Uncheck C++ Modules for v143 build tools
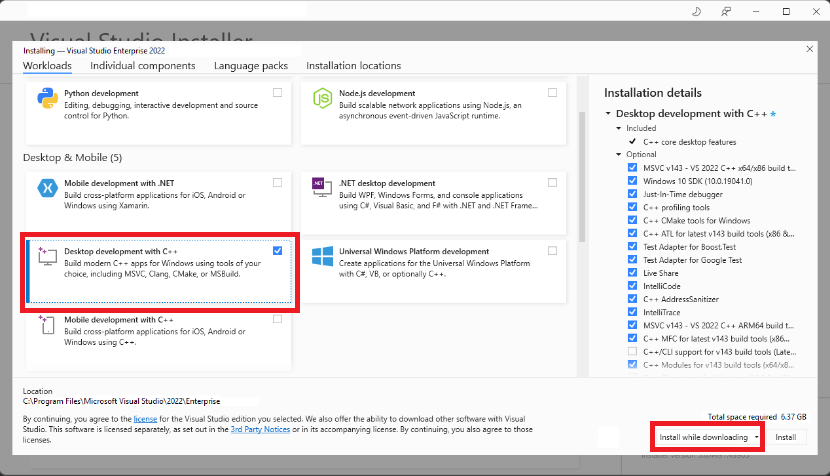Screen dimensions: 830x476 point(632,364)
